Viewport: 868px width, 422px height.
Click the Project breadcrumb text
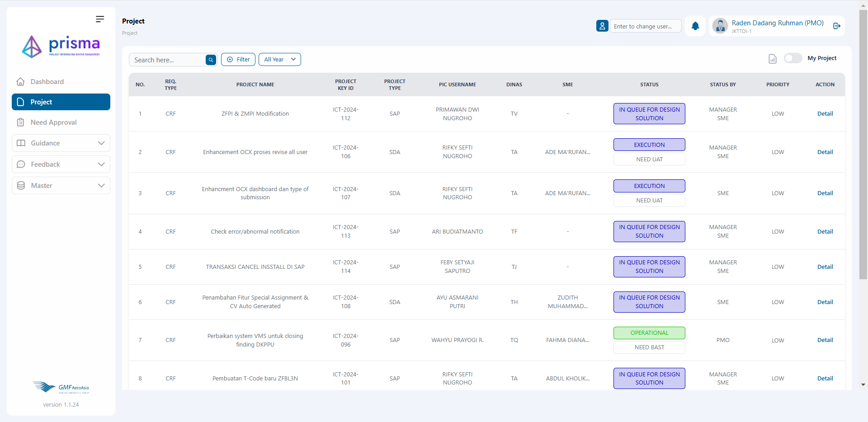point(130,33)
